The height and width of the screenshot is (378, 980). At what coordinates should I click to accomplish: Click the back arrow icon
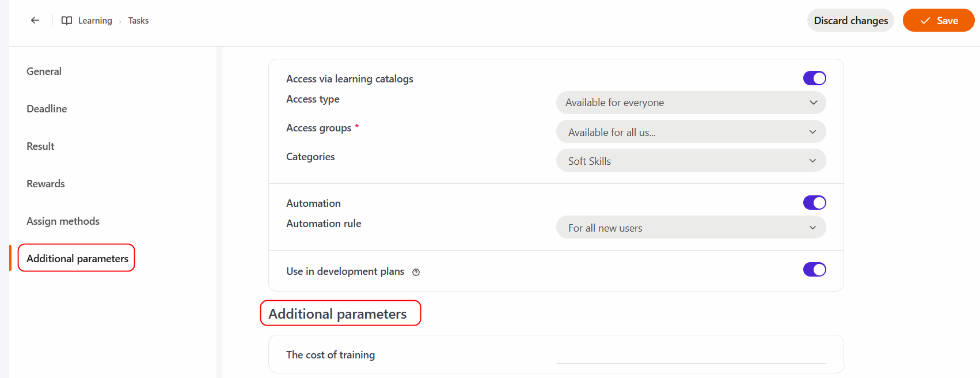point(35,20)
